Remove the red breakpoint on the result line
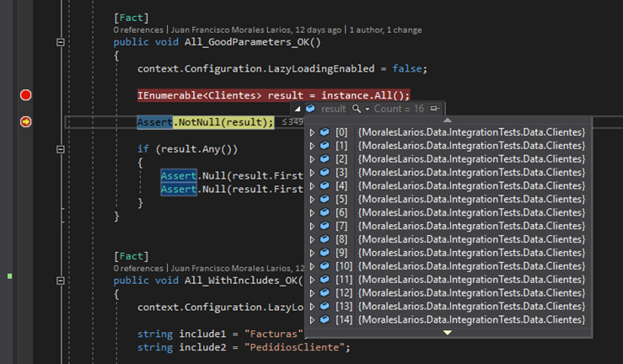 tap(26, 95)
